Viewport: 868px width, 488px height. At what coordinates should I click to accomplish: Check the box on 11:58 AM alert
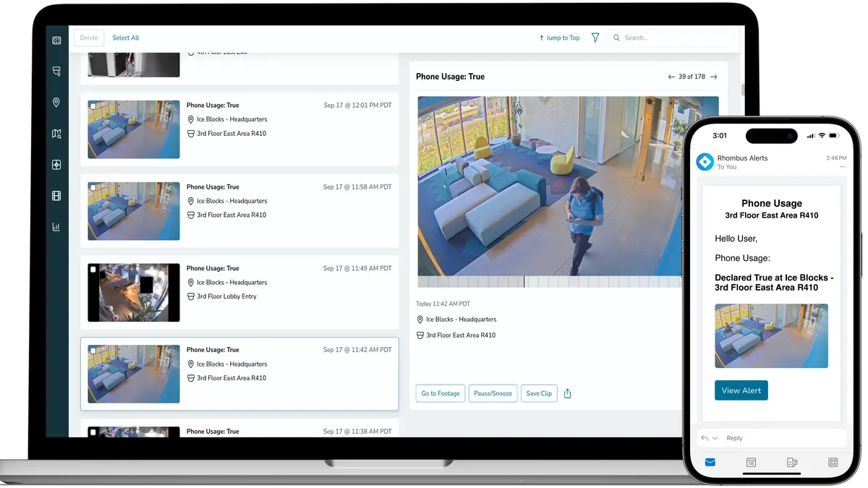click(x=93, y=188)
